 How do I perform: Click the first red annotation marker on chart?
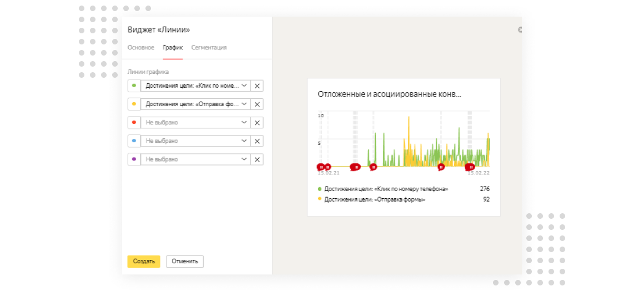[320, 167]
